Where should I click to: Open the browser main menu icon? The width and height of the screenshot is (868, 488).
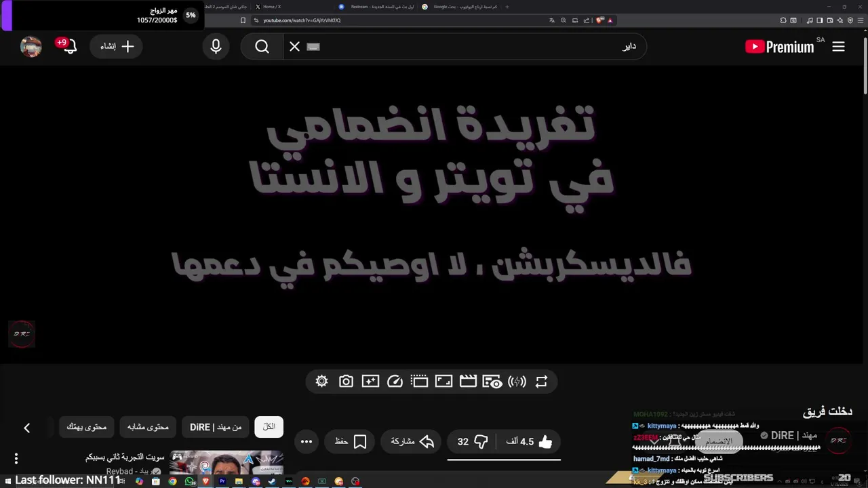(x=861, y=20)
